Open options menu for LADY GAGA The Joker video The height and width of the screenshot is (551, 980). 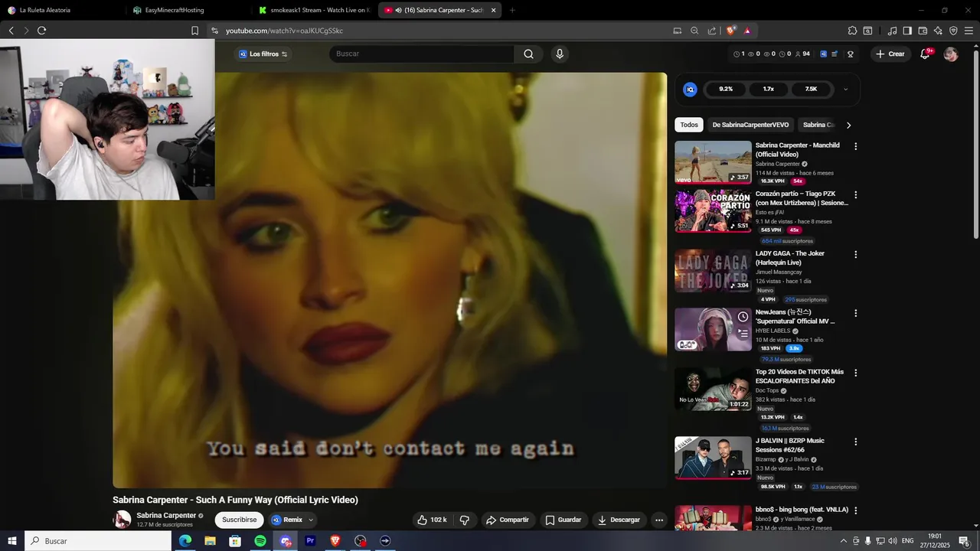(855, 254)
